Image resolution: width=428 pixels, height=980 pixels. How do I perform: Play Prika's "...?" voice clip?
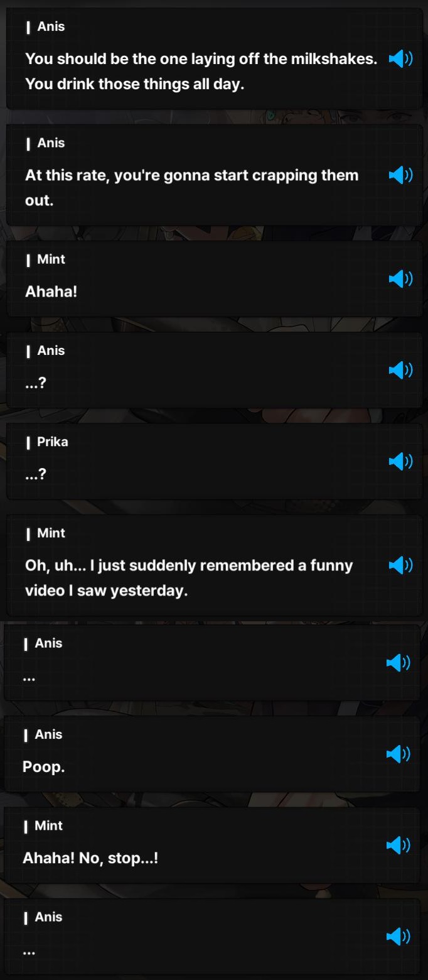[400, 461]
